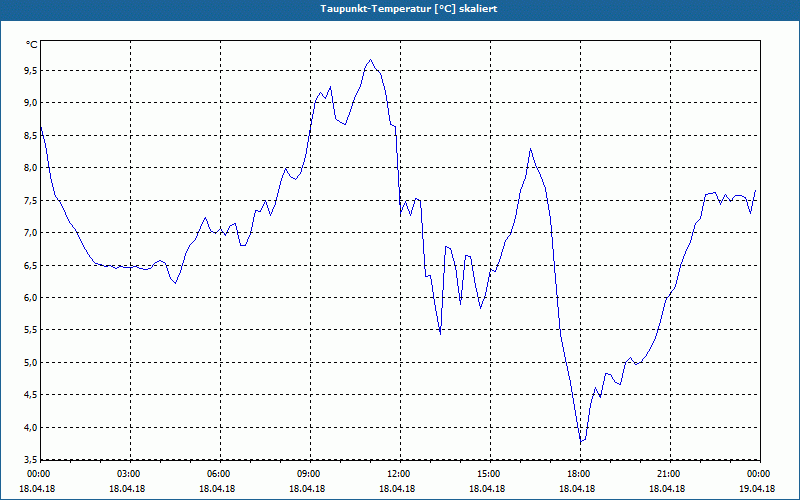Screen dimensions: 800x500
Task: Click the 8,5 y-axis value
Action: click(31, 135)
